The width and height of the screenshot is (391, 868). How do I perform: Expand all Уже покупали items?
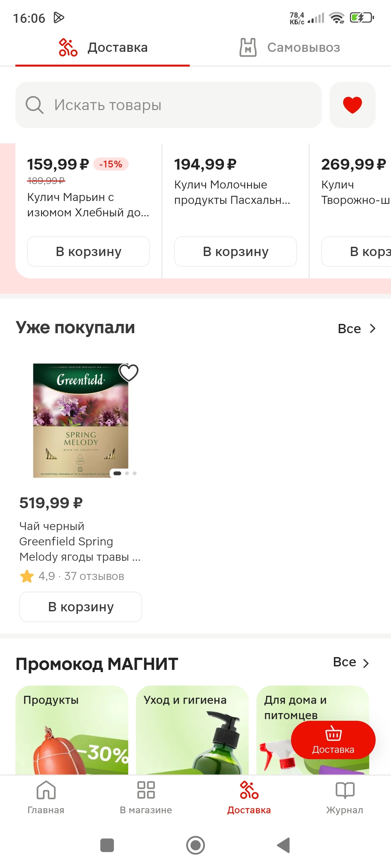(x=357, y=328)
